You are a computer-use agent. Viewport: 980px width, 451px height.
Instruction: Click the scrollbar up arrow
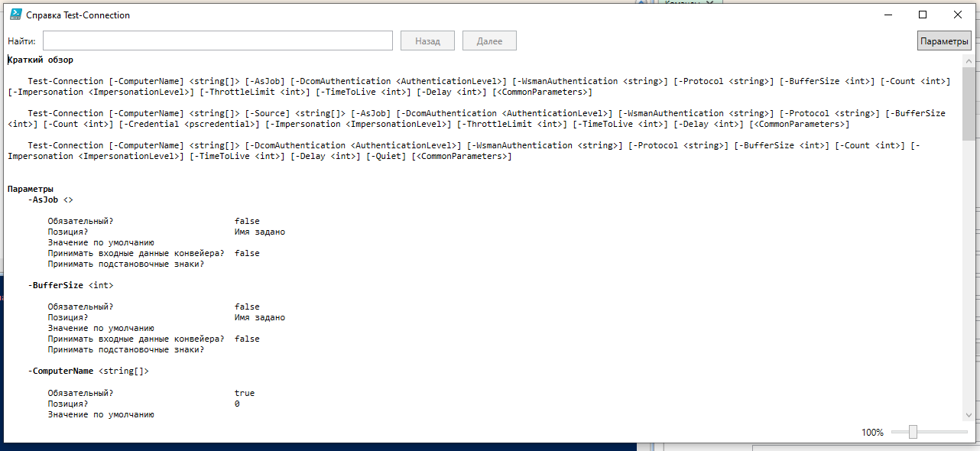[x=969, y=60]
